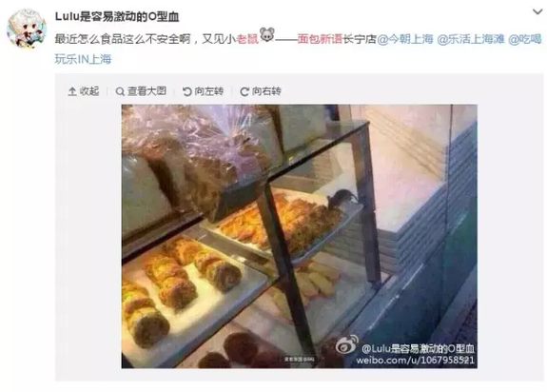This screenshot has width=547, height=392.
Task: Open the @乐活上海滩 mention
Action: tap(471, 39)
